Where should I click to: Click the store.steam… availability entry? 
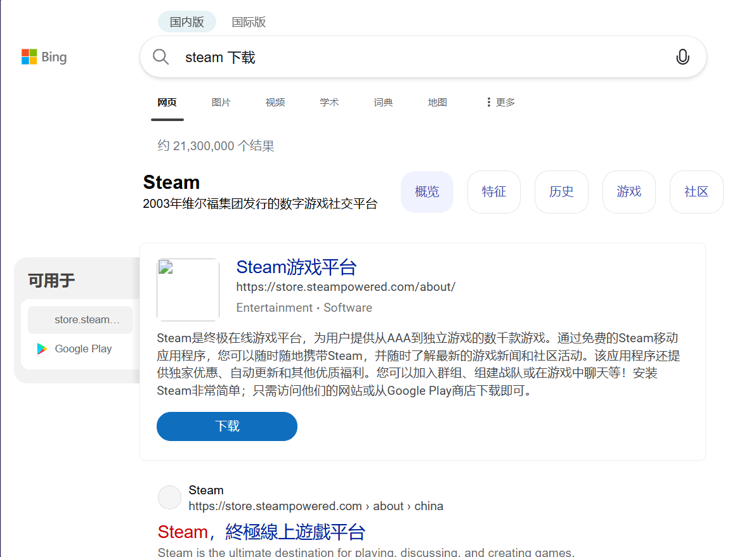coord(80,319)
